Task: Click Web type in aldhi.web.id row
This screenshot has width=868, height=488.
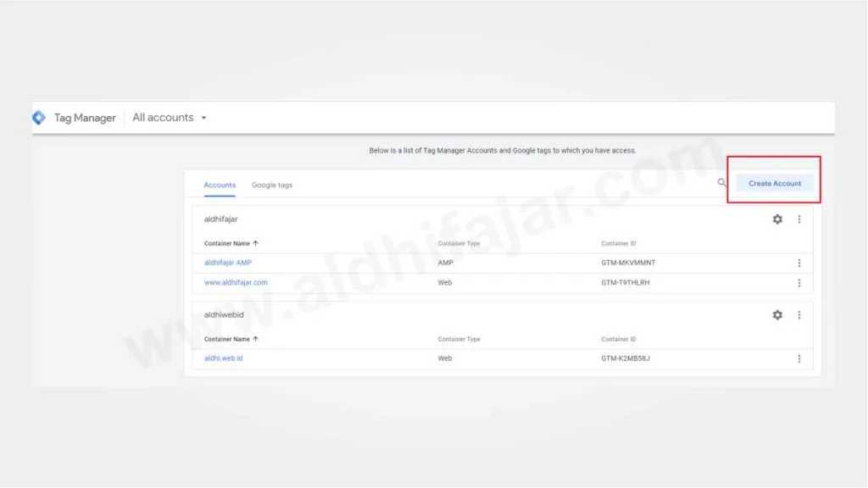Action: click(444, 358)
